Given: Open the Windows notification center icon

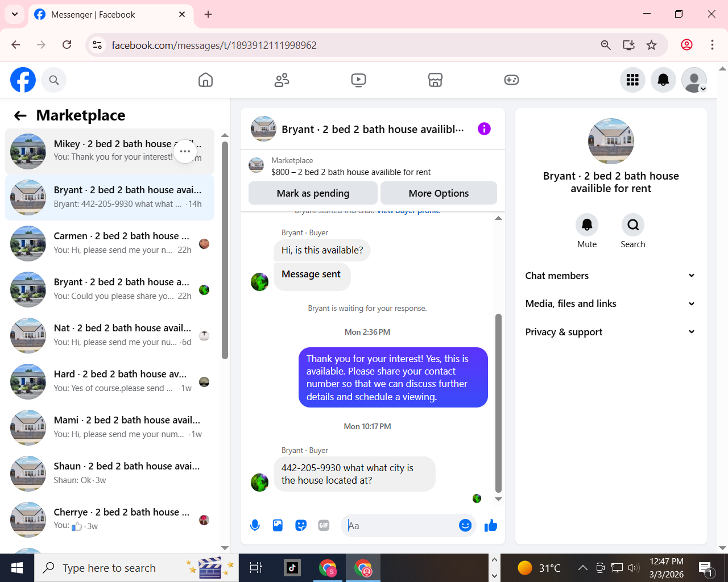Looking at the screenshot, I should [706, 568].
